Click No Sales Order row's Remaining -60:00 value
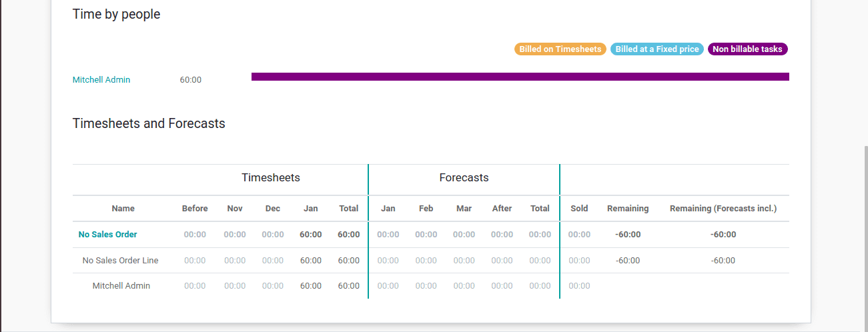Image resolution: width=868 pixels, height=332 pixels. [x=628, y=235]
